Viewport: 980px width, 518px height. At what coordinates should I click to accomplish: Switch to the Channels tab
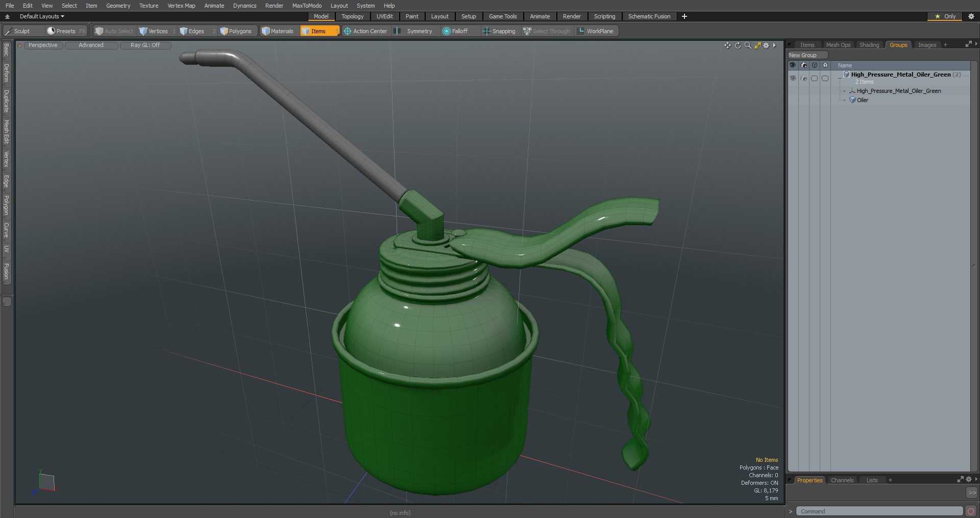(x=842, y=480)
